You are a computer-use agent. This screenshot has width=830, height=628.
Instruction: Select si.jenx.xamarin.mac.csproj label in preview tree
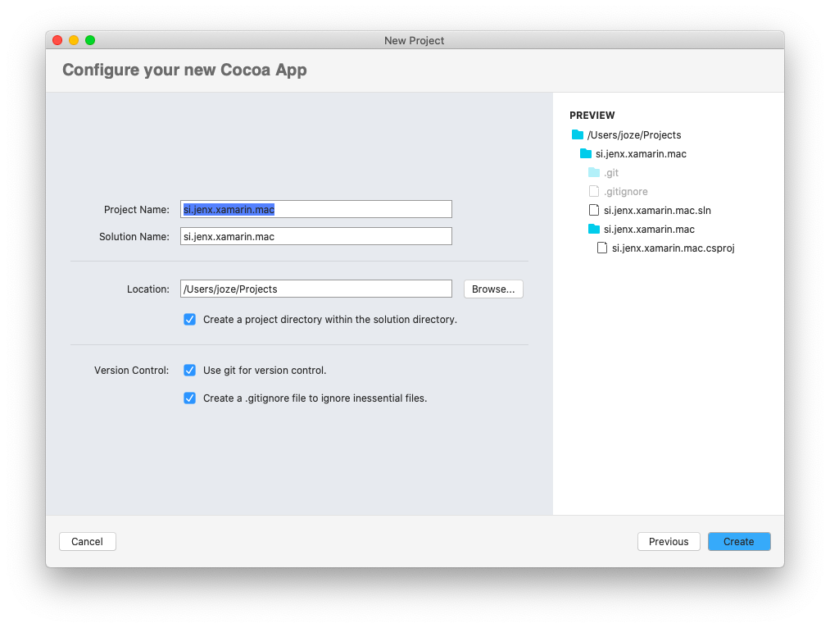[x=673, y=248]
